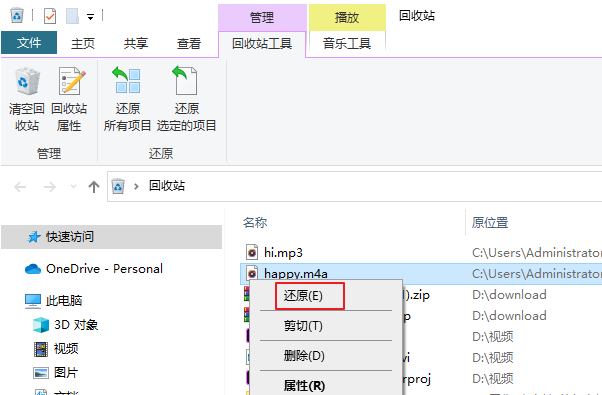Switch to the 共享 ribbon tab
The image size is (602, 395).
(x=136, y=43)
